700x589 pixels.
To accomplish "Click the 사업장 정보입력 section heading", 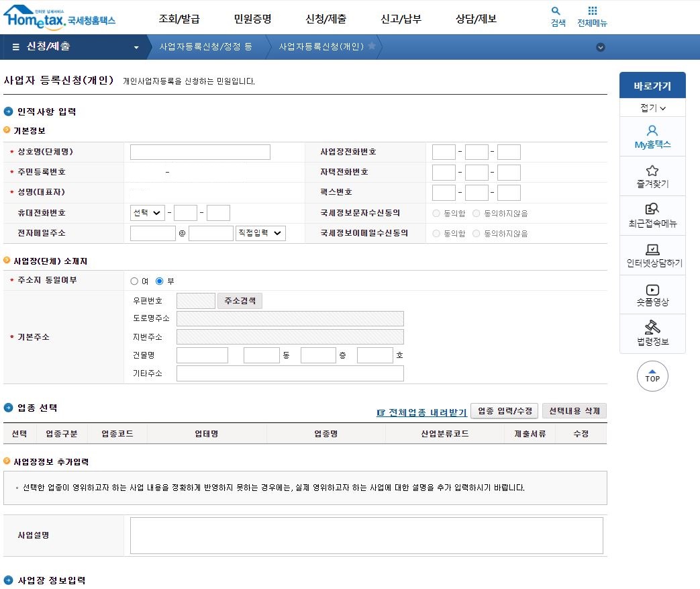I will click(x=51, y=580).
